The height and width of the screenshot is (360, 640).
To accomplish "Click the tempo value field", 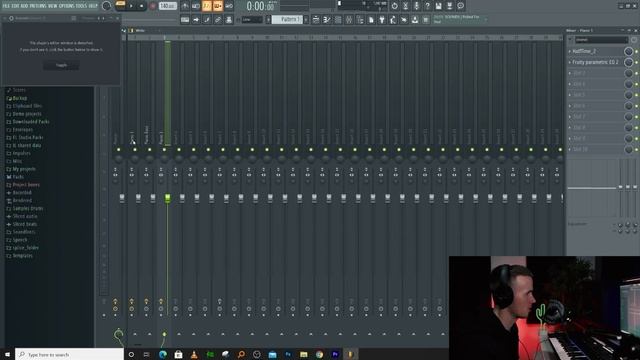I will 167,6.
